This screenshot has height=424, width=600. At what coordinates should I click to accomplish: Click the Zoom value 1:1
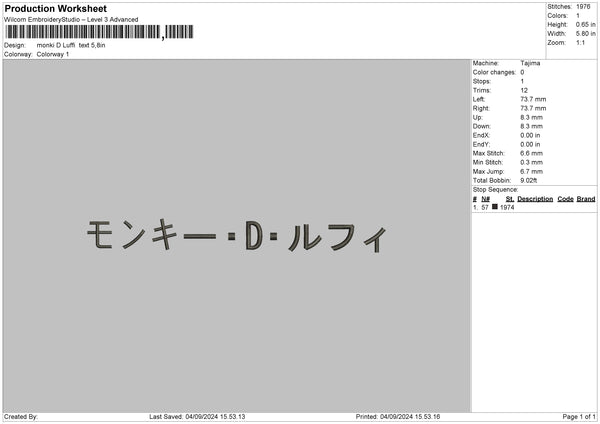tap(580, 42)
